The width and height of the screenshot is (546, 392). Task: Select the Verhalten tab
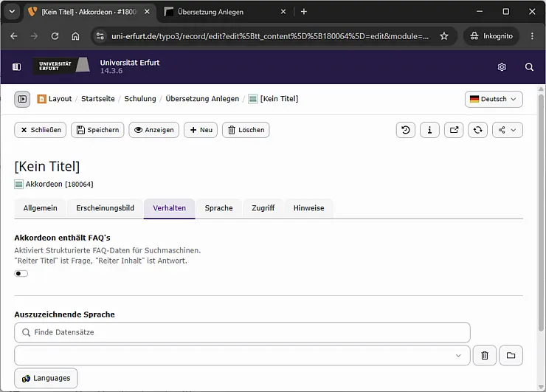pos(169,208)
